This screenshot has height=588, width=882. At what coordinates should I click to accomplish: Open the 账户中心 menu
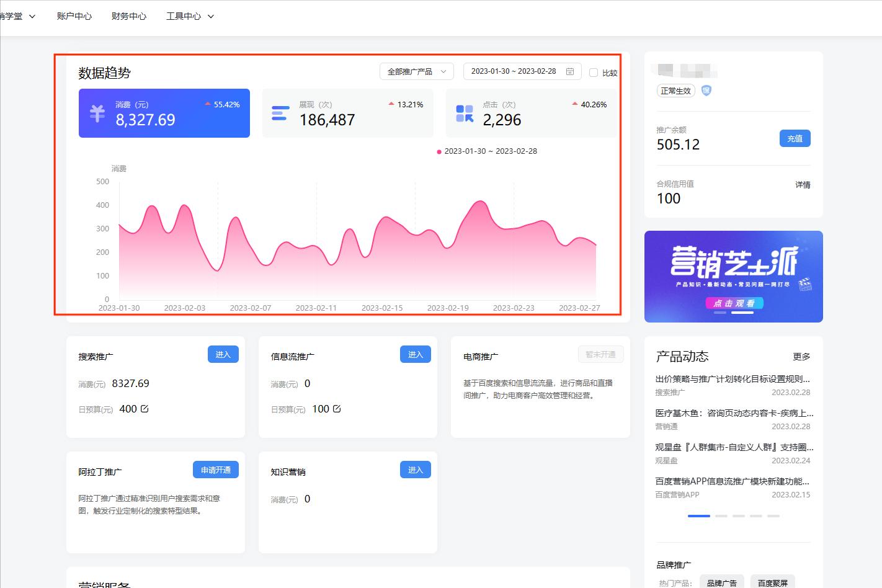click(x=74, y=16)
